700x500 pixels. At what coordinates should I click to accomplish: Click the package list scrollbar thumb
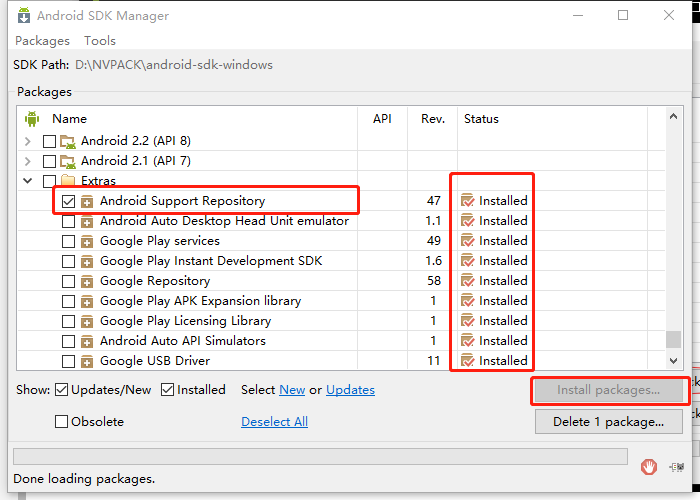pos(674,339)
